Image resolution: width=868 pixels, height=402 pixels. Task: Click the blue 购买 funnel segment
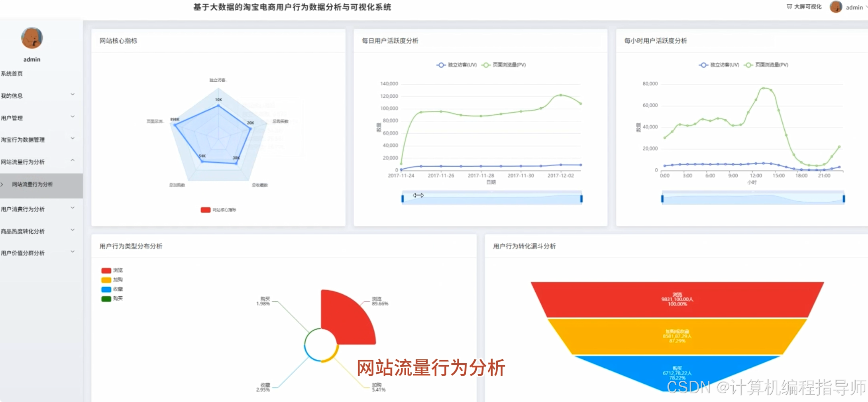click(677, 373)
